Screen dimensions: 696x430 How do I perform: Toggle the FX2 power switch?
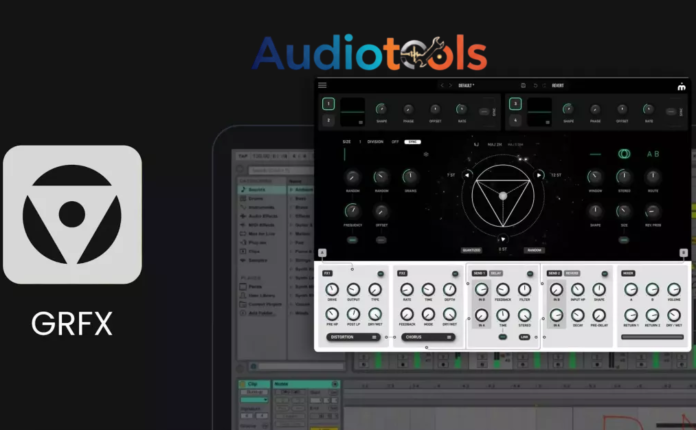[x=455, y=273]
